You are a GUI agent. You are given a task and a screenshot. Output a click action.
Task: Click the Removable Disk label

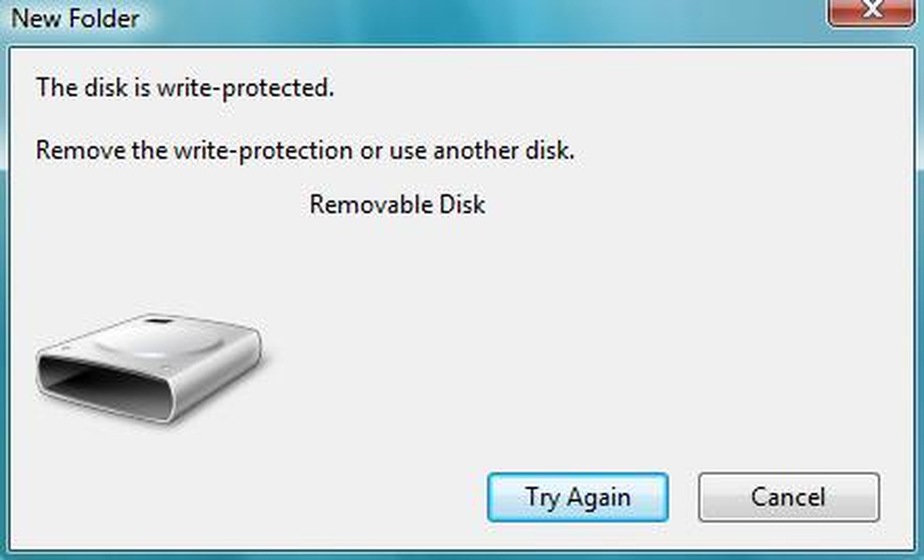point(397,204)
